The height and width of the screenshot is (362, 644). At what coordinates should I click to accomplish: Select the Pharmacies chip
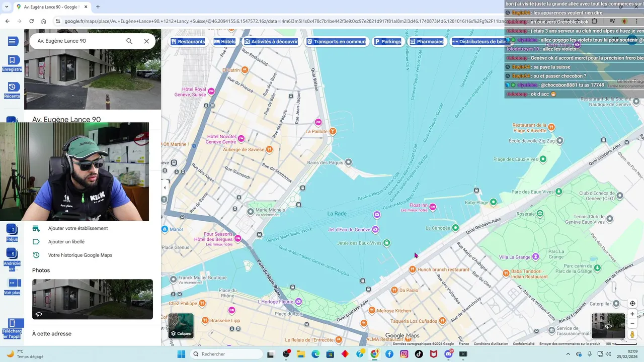(427, 42)
